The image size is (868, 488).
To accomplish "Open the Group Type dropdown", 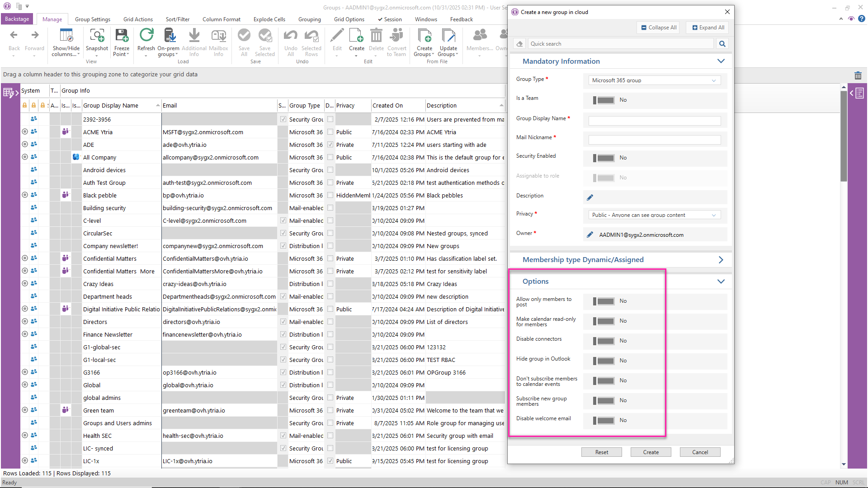I will pos(654,80).
